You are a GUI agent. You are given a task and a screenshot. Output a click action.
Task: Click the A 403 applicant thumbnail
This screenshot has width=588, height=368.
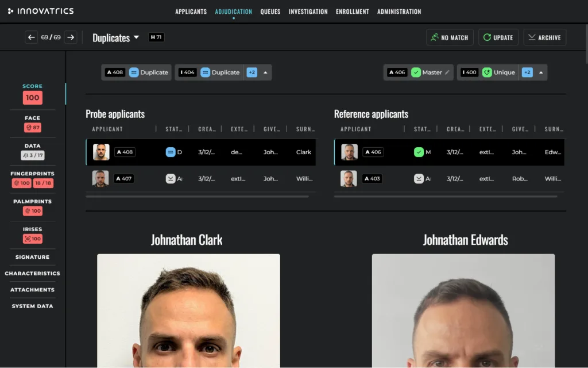(x=349, y=179)
